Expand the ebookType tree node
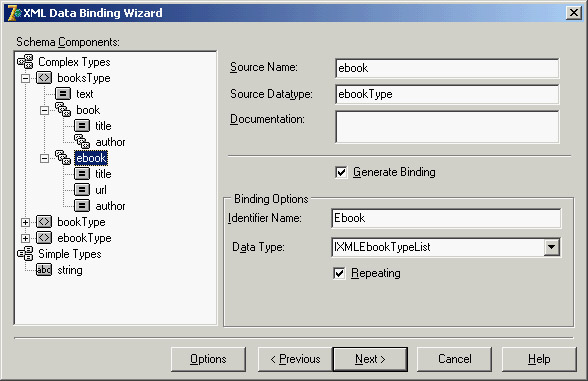This screenshot has width=588, height=381. [25, 238]
